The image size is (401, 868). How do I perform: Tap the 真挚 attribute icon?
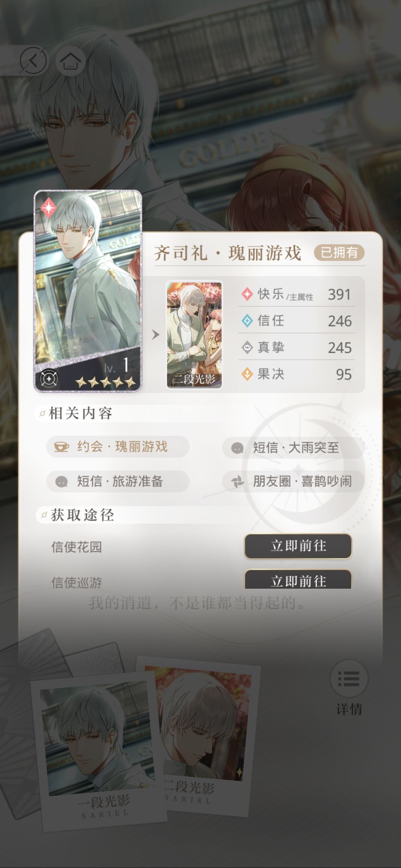pos(247,348)
